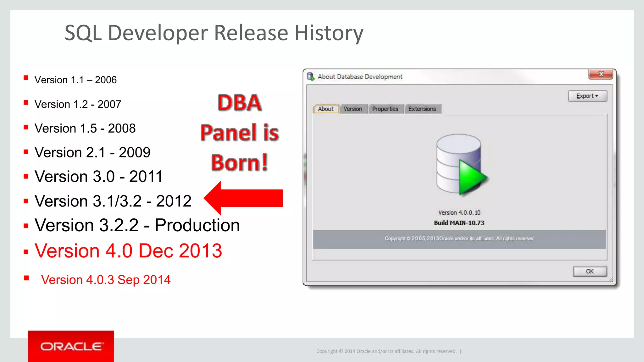
Task: Click the 'Version 4.0.3 Sep 2014' bullet
Action: click(106, 280)
